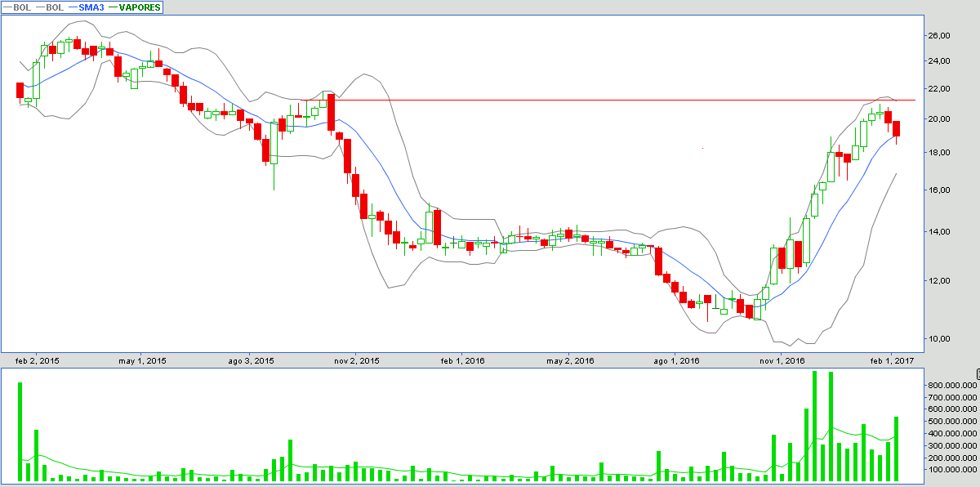Click the tallest green volume bar
980x487 pixels.
pyautogui.click(x=814, y=426)
